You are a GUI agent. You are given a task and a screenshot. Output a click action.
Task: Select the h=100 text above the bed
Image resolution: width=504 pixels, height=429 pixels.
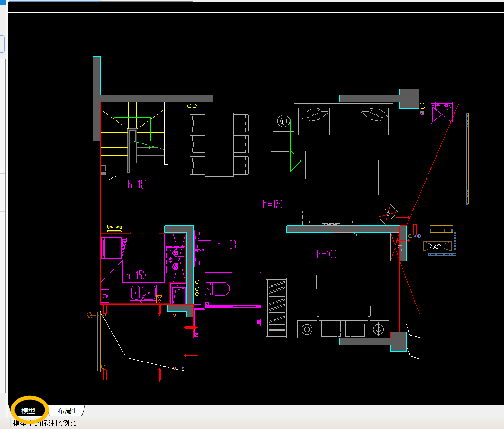(x=327, y=254)
